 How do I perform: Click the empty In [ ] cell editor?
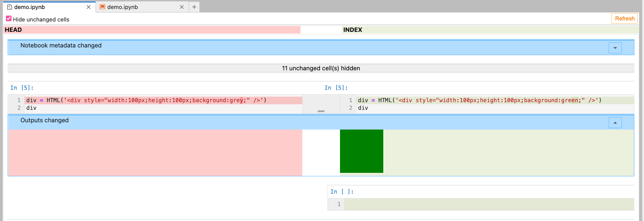pyautogui.click(x=489, y=204)
